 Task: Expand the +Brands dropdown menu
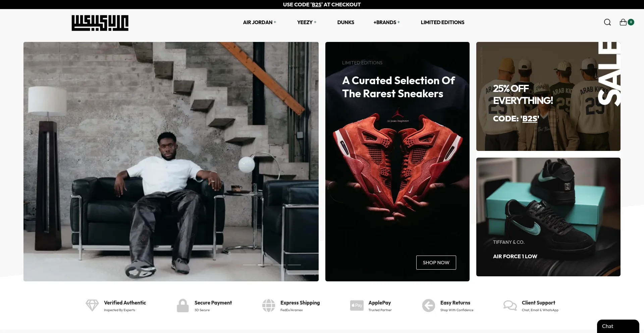(x=386, y=22)
